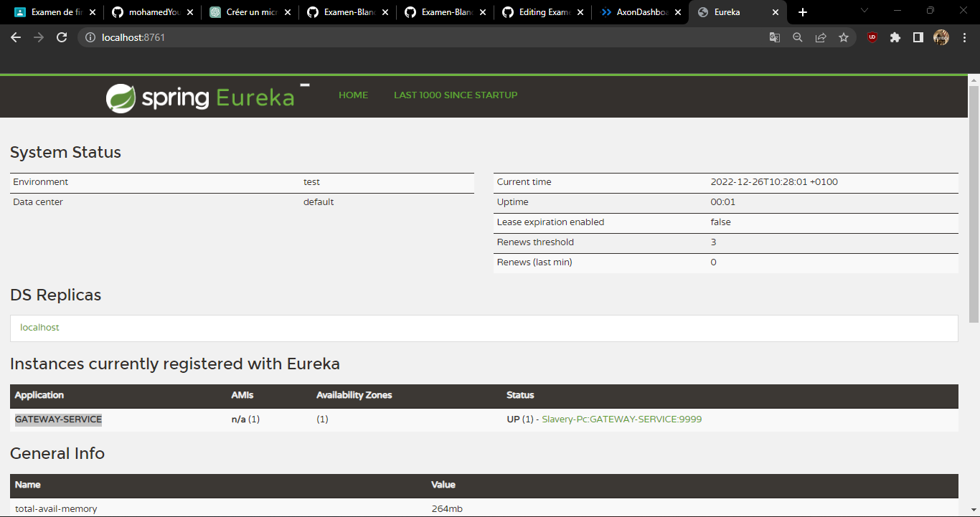
Task: Click the Chrome profile avatar
Action: (941, 37)
